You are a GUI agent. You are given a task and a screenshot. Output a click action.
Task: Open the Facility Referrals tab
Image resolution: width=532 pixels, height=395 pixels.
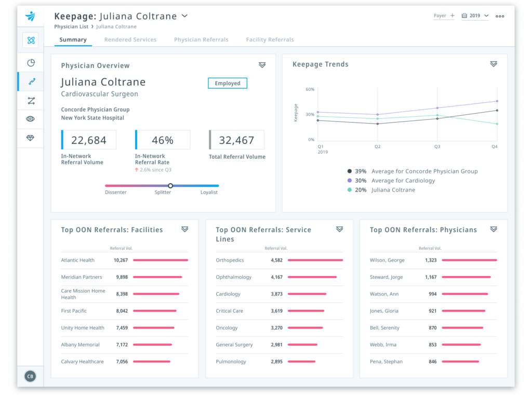(270, 40)
